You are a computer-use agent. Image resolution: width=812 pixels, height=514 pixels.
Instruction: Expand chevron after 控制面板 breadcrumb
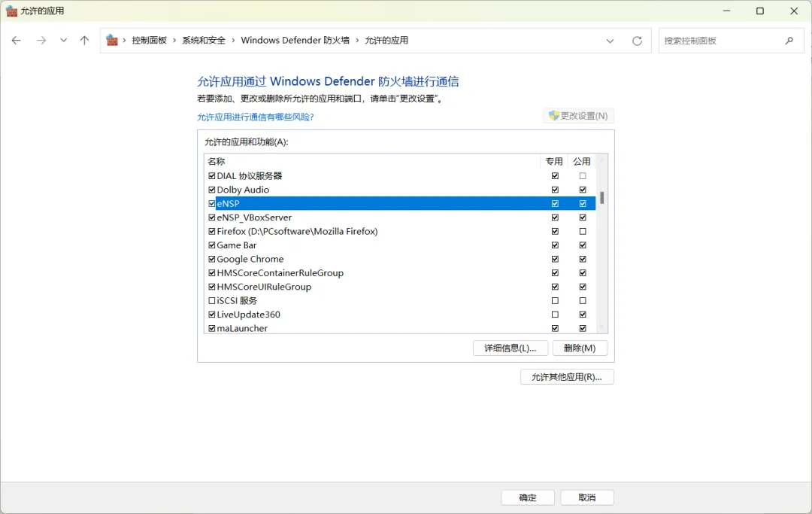pos(174,41)
